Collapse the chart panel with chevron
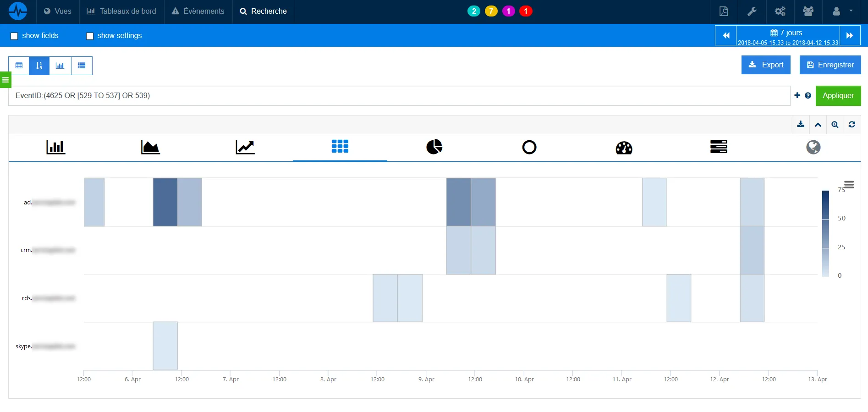868x412 pixels. [x=818, y=125]
